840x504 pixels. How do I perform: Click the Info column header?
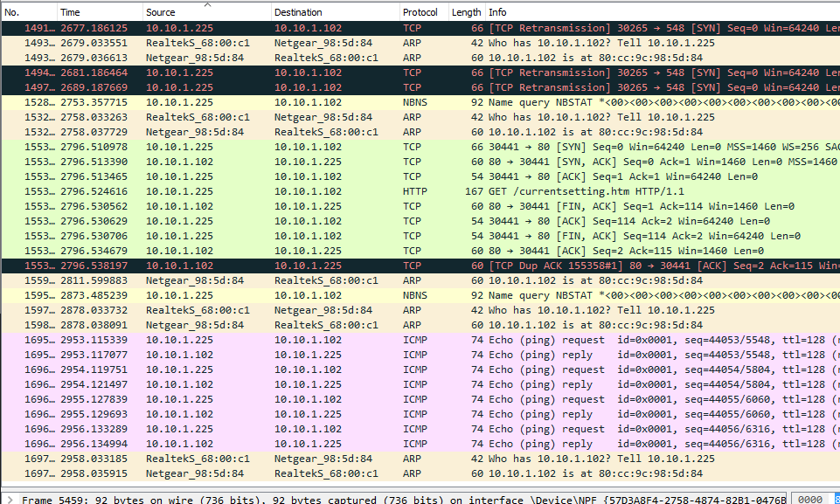(663, 11)
